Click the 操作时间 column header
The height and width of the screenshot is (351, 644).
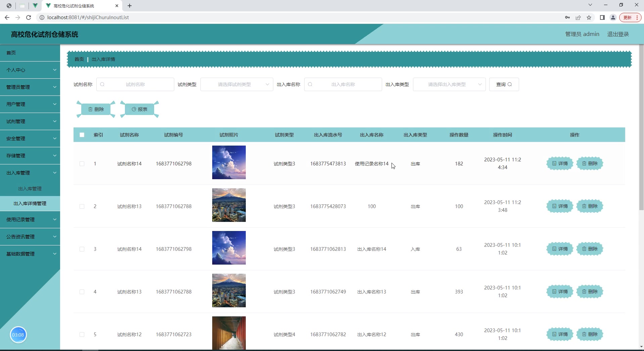point(503,135)
